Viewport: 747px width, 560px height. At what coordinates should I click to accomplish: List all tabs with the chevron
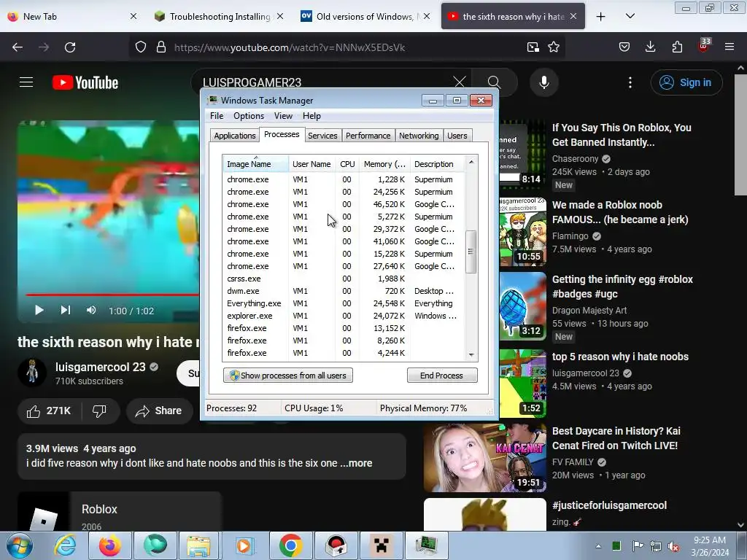coord(630,17)
